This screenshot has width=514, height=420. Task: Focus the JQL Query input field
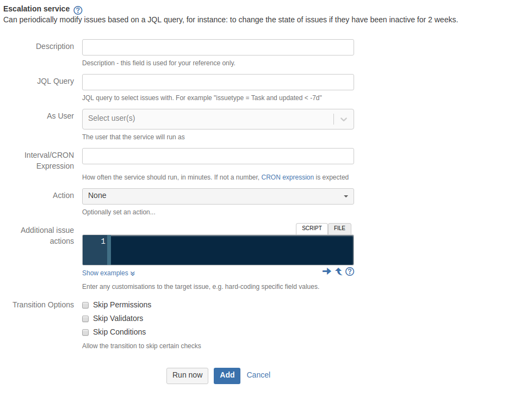(x=218, y=82)
